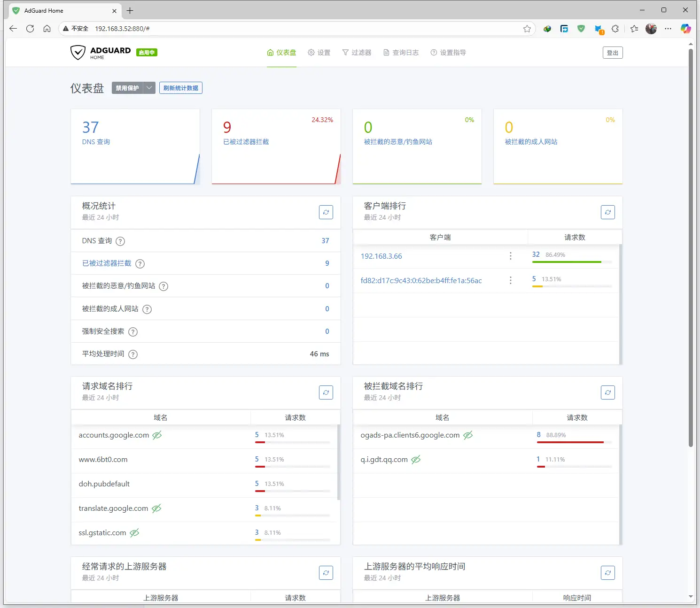Click the AdGuard browser extension icon

[x=581, y=29]
